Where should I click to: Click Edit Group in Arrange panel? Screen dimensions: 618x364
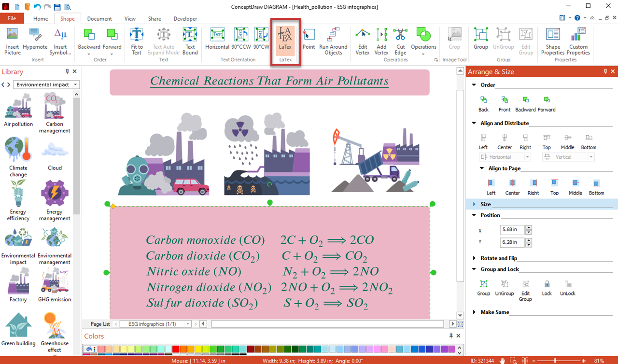click(525, 291)
